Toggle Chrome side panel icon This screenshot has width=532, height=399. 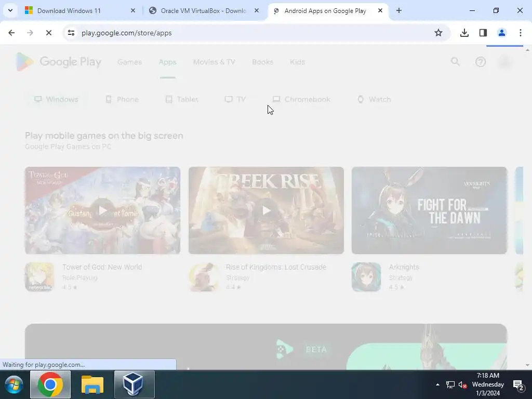point(483,33)
